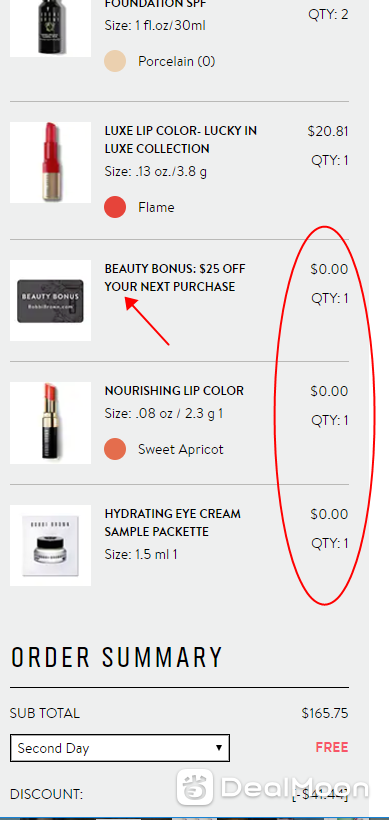This screenshot has width=389, height=820.
Task: Open the Beauty Bonus card thumbnail
Action: pyautogui.click(x=50, y=300)
